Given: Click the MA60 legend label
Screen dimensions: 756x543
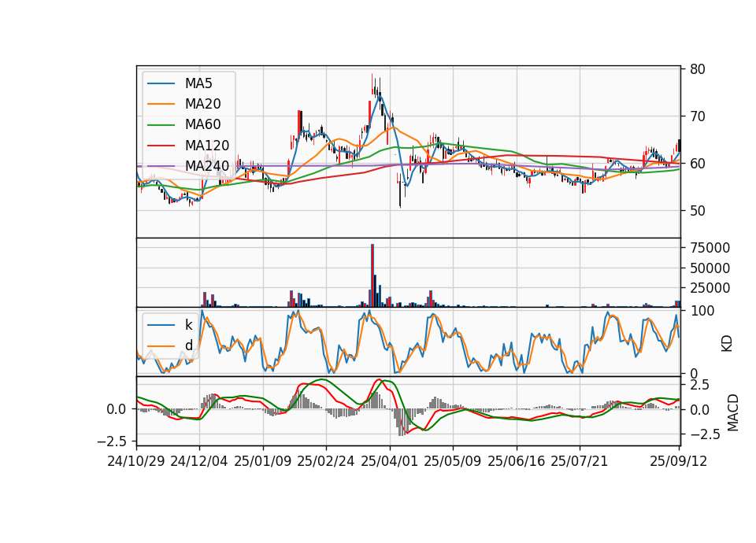Looking at the screenshot, I should pyautogui.click(x=202, y=125).
